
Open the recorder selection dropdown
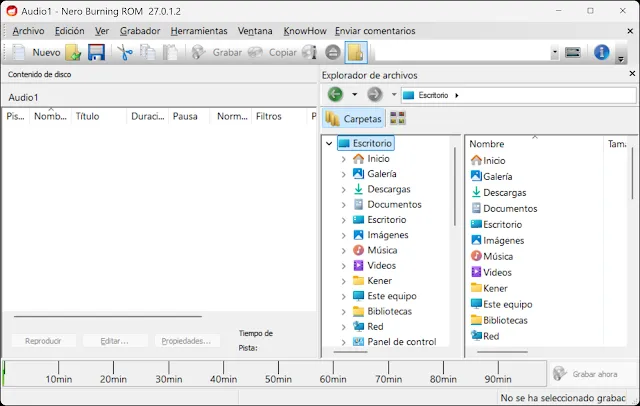(x=555, y=52)
